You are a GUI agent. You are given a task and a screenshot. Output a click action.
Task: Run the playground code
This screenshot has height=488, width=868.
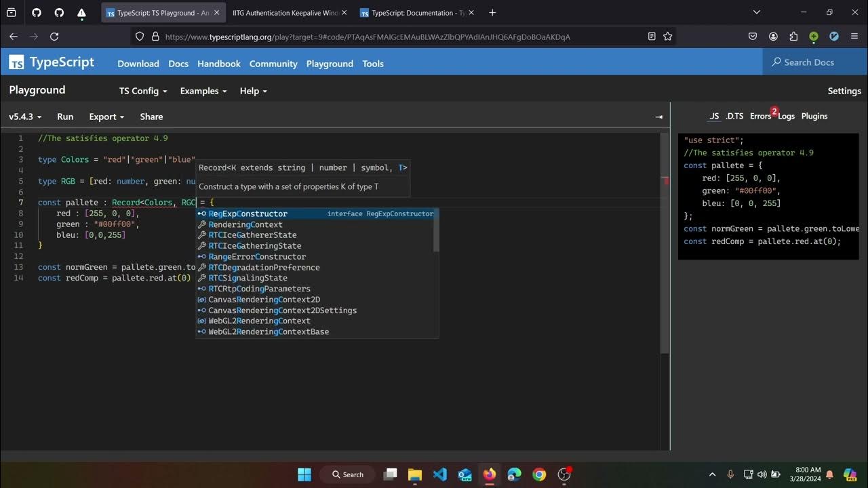65,117
